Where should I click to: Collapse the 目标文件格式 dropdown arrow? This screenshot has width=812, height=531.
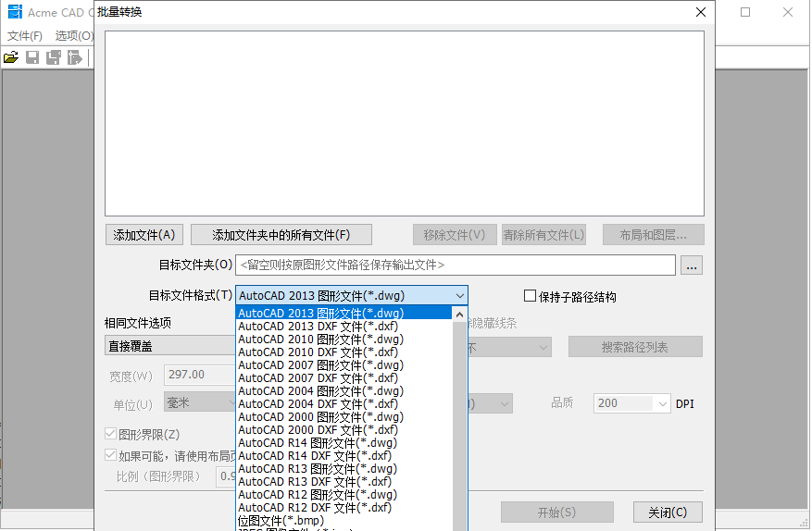(x=459, y=296)
